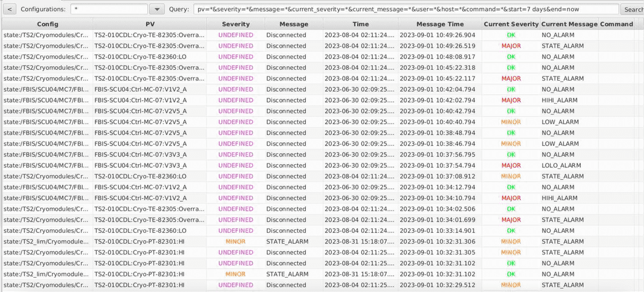Sort by the Config column header
The height and width of the screenshot is (292, 644).
[47, 24]
